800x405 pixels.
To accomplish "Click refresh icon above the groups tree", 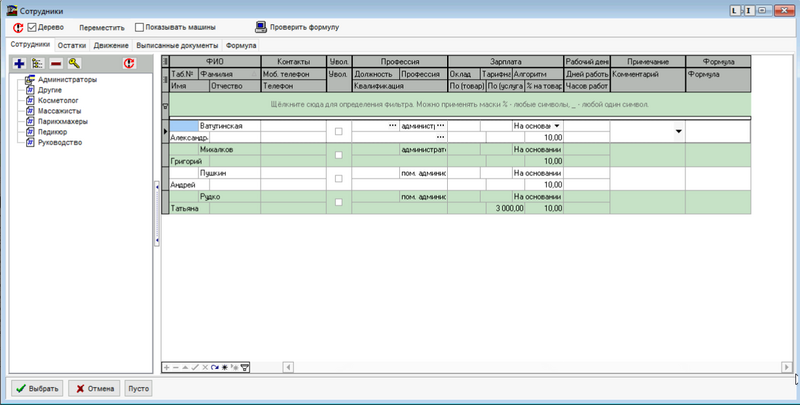I will (x=128, y=63).
